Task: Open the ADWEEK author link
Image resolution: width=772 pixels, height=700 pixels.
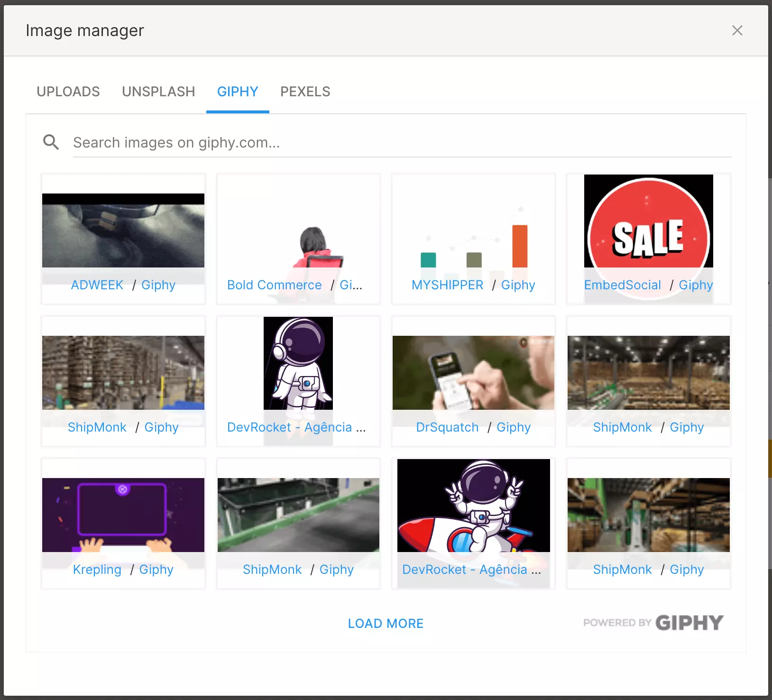Action: click(x=97, y=285)
